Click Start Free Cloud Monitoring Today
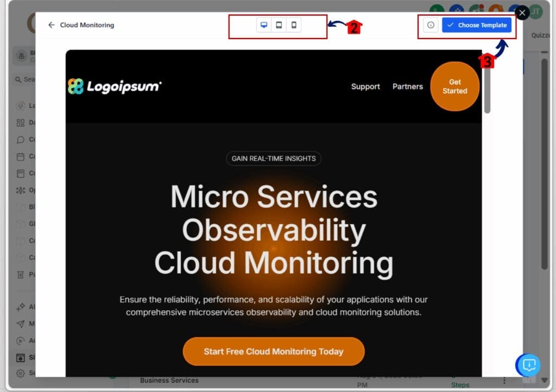This screenshot has height=392, width=556. [274, 351]
